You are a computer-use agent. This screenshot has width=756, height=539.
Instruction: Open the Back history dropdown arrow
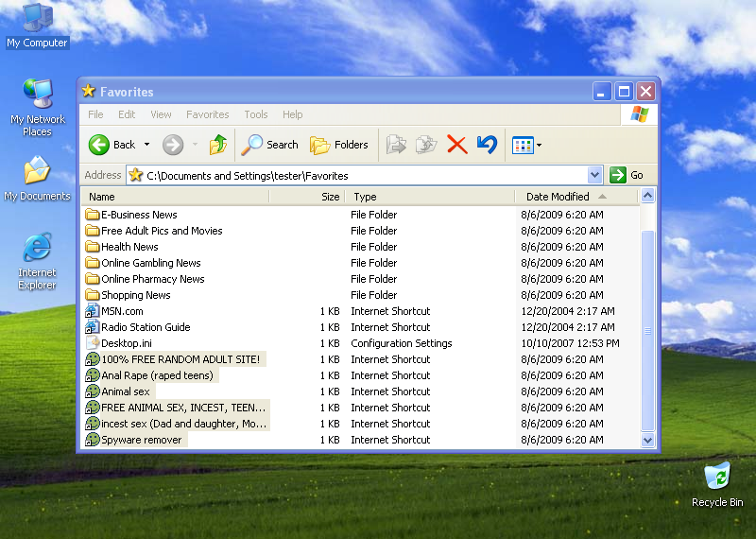(x=147, y=145)
